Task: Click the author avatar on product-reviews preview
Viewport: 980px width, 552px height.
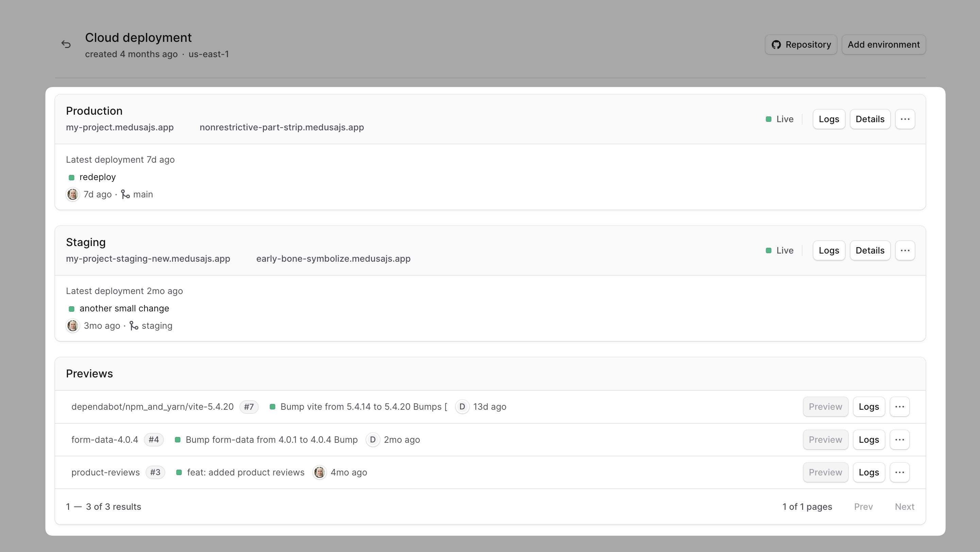Action: (x=320, y=472)
